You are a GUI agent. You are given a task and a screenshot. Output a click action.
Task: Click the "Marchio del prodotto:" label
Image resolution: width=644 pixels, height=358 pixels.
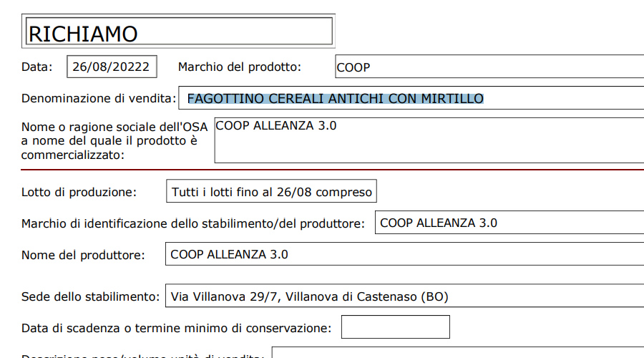coord(240,67)
